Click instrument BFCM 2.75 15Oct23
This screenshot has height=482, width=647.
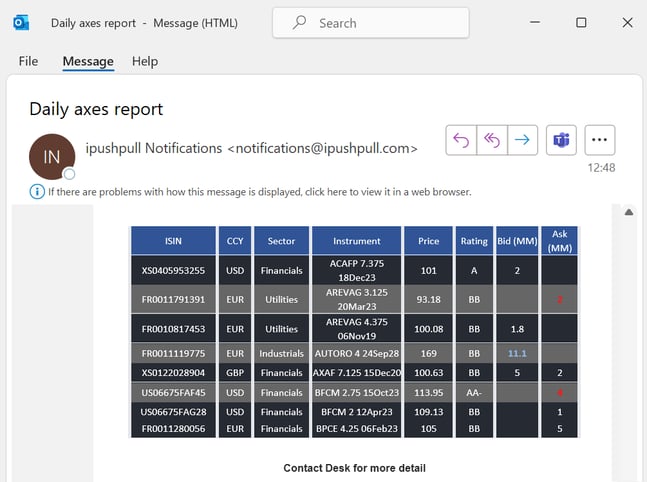tap(357, 392)
